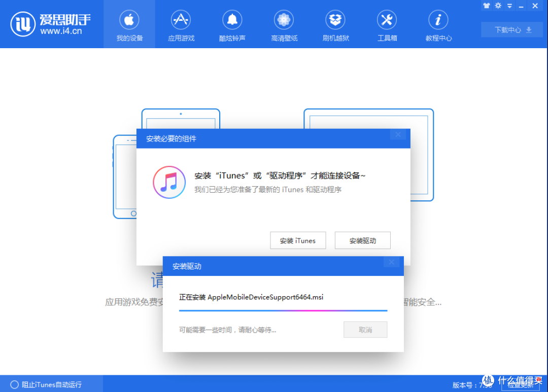Close the 安装驱动 progress dialog
The height and width of the screenshot is (392, 548).
[x=391, y=262]
